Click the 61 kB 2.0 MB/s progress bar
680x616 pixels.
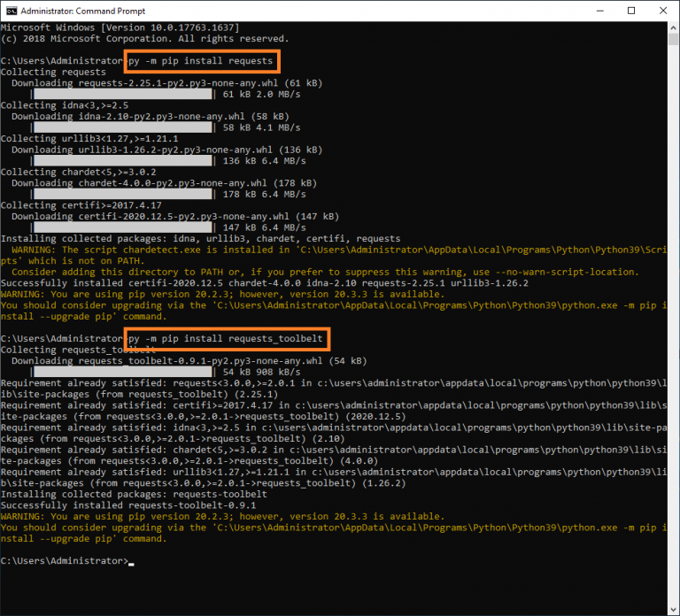point(123,94)
